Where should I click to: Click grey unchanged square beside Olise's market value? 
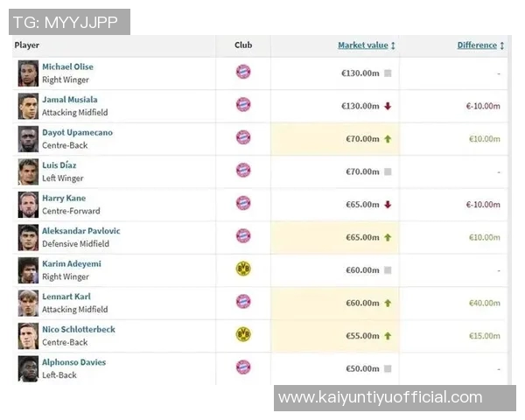[x=388, y=73]
